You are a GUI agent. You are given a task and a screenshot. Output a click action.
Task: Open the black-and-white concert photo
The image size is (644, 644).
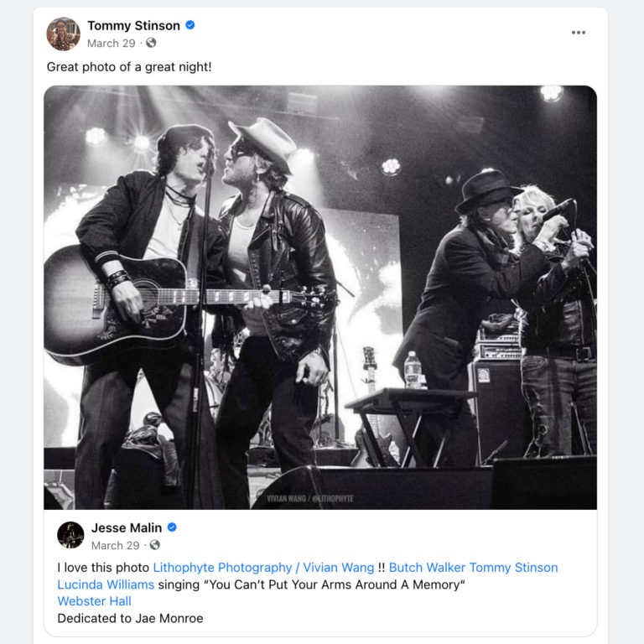tap(320, 298)
